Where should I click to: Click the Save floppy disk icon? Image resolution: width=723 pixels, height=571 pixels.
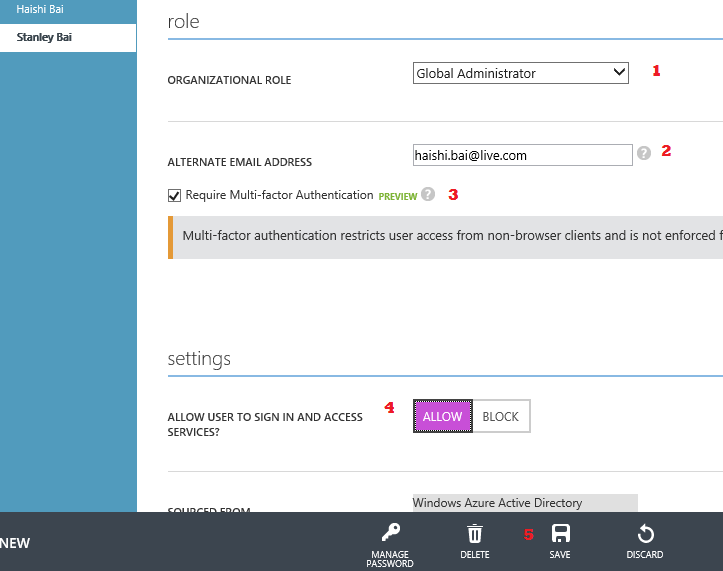click(x=561, y=534)
